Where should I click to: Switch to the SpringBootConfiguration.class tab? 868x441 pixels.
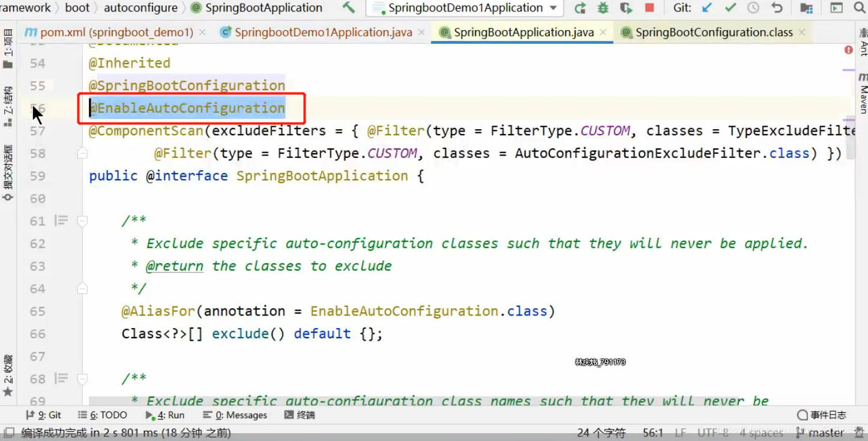(x=714, y=32)
